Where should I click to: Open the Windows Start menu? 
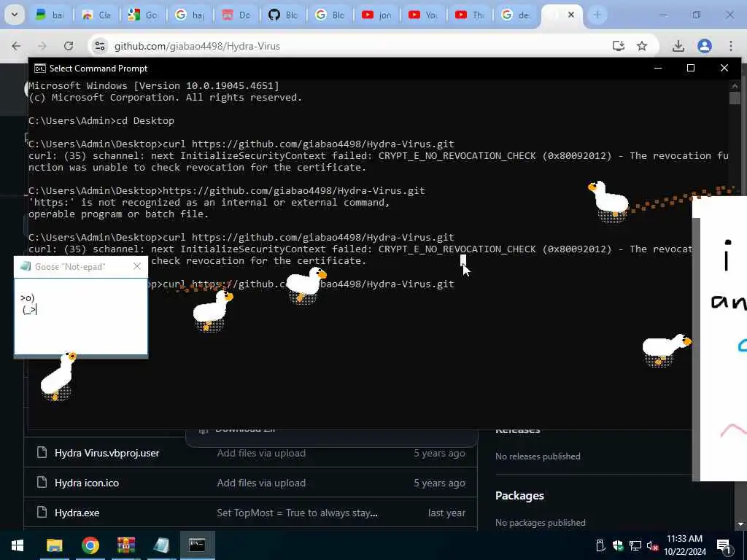18,545
